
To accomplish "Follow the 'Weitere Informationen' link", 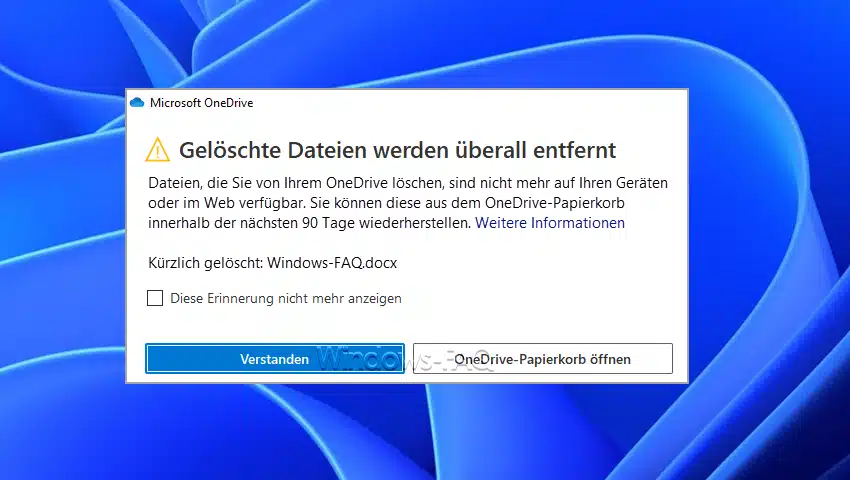I will pyautogui.click(x=550, y=223).
